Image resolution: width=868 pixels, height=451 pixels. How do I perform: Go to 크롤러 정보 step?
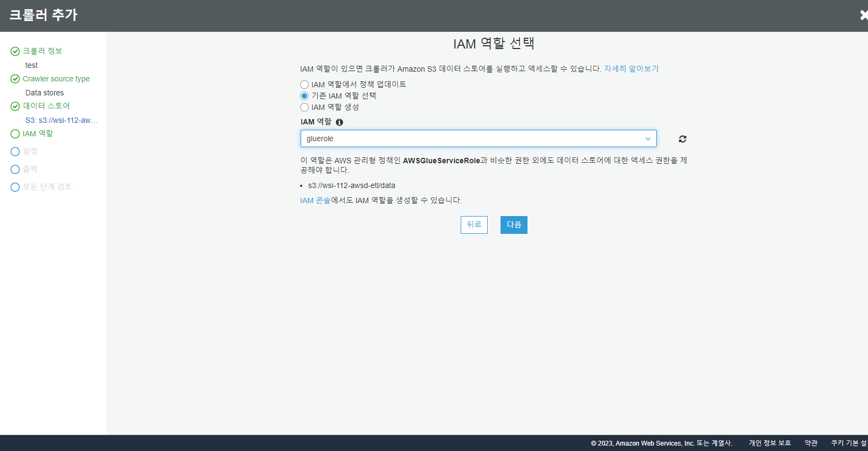click(43, 51)
